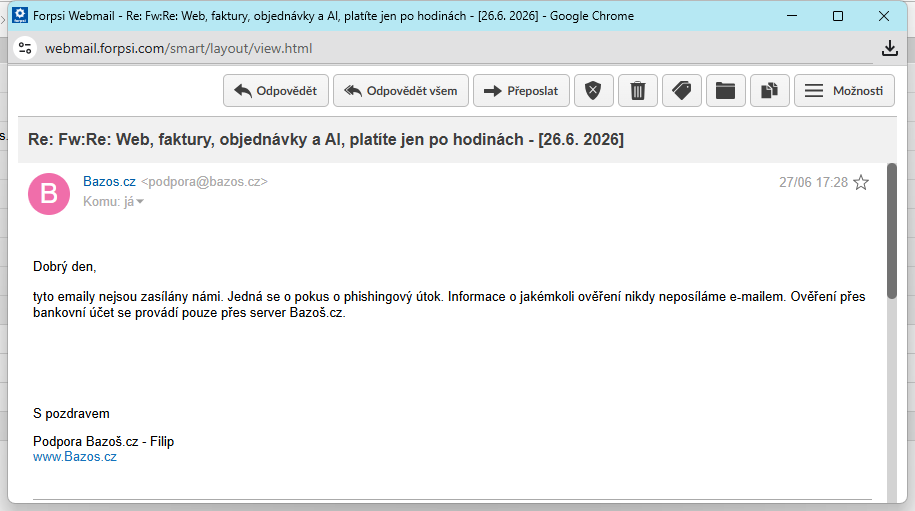Delete the email with trash icon

point(638,90)
